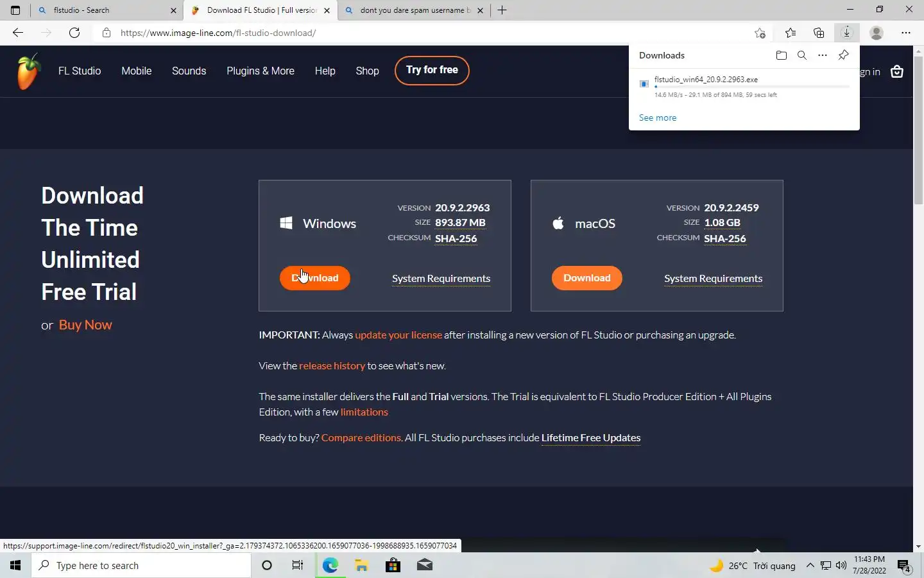Open downloads folder icon in Downloads panel
This screenshot has width=924, height=578.
click(x=781, y=55)
